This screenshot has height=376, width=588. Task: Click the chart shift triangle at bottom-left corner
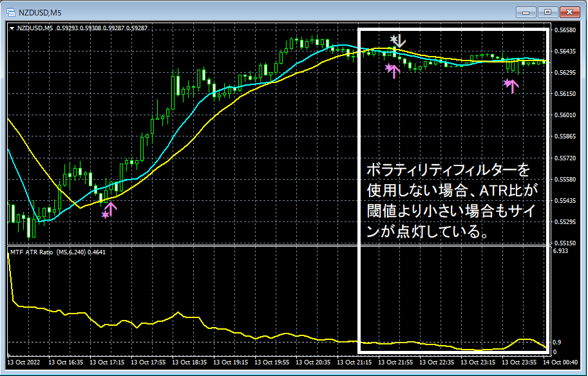click(10, 354)
